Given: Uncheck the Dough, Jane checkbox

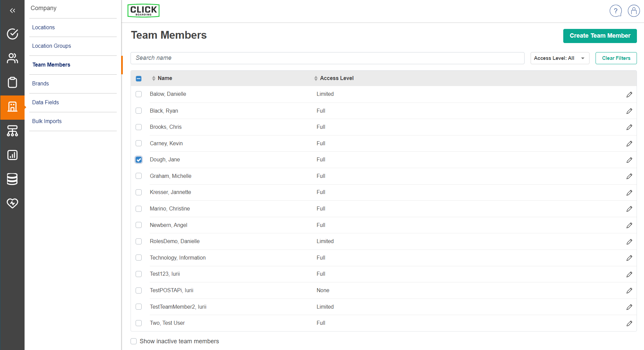Looking at the screenshot, I should click(139, 160).
